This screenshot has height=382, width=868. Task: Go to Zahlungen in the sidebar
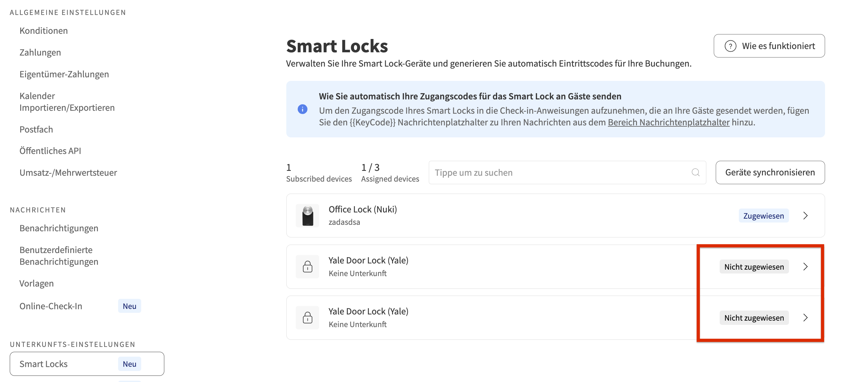coord(40,52)
